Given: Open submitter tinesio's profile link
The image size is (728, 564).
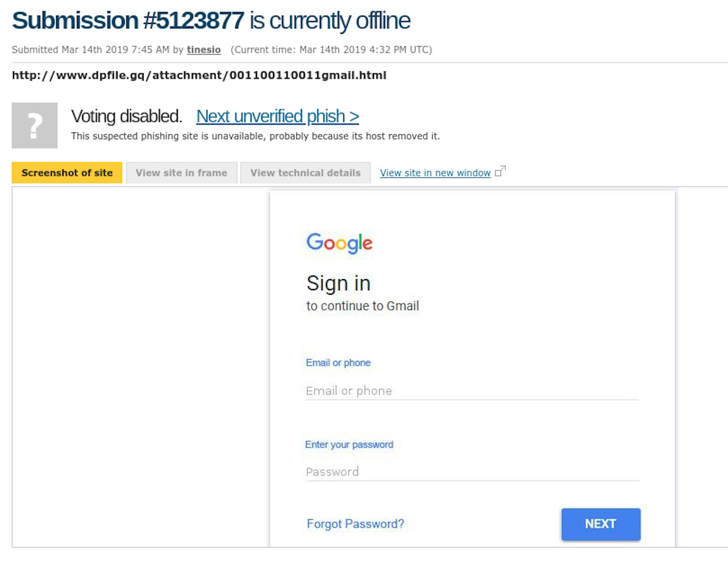Looking at the screenshot, I should pos(204,50).
